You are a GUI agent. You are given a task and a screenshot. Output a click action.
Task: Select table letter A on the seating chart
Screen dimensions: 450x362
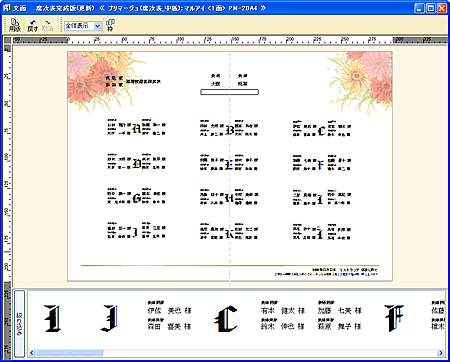pos(136,128)
